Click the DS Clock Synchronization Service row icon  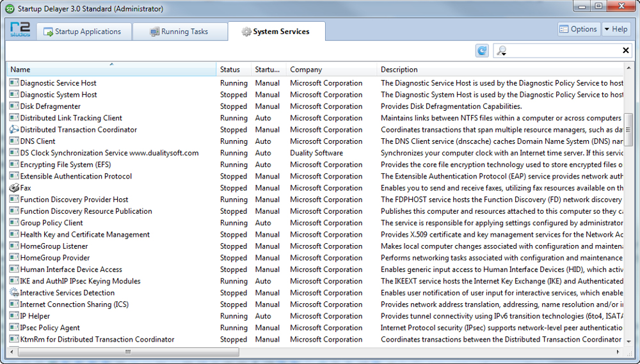(x=14, y=153)
